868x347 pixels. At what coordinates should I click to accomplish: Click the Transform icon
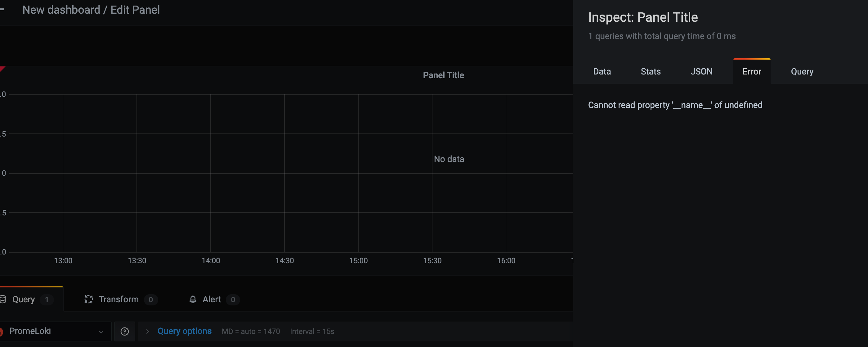tap(89, 299)
